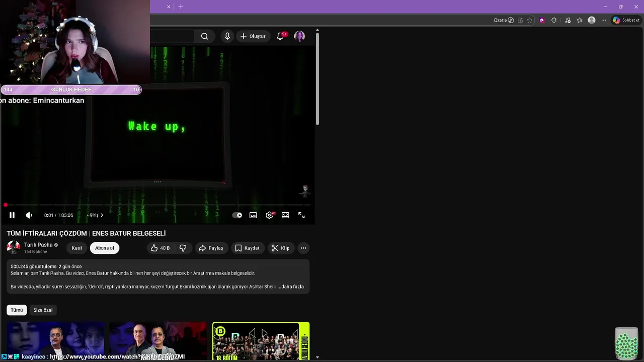Click the Tarık Pasha channel avatar
This screenshot has width=644, height=362.
click(x=14, y=247)
